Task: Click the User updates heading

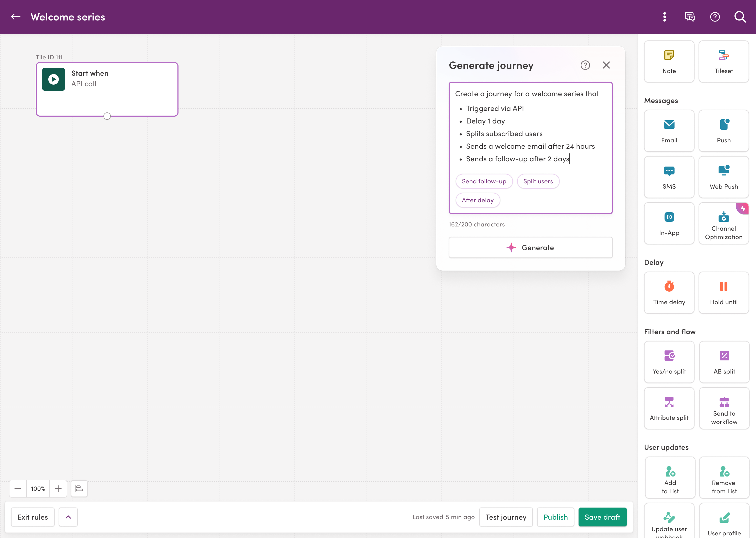Action: pos(666,447)
